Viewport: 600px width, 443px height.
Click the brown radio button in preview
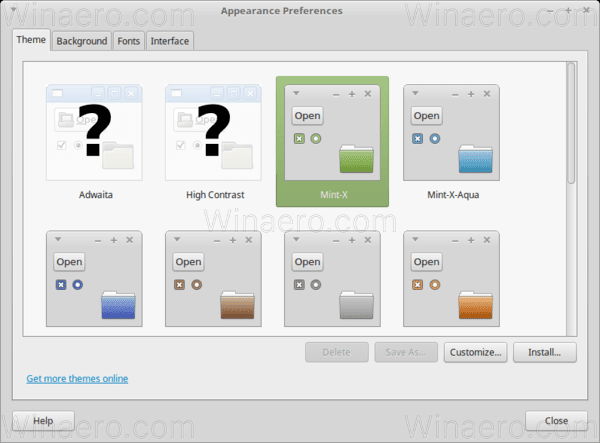[197, 285]
